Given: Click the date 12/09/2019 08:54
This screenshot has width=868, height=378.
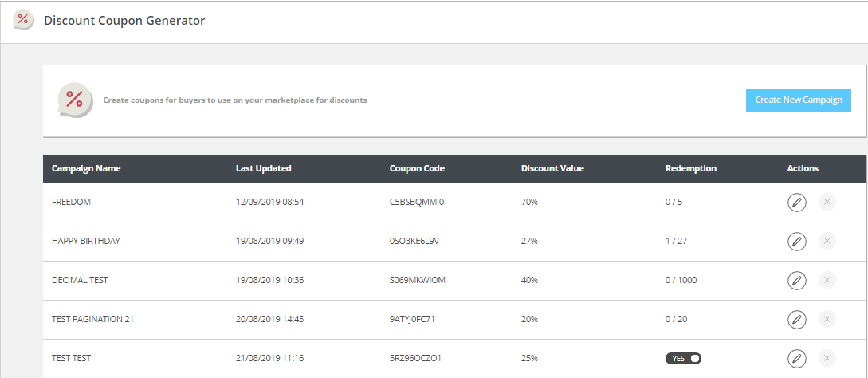Looking at the screenshot, I should coord(269,203).
